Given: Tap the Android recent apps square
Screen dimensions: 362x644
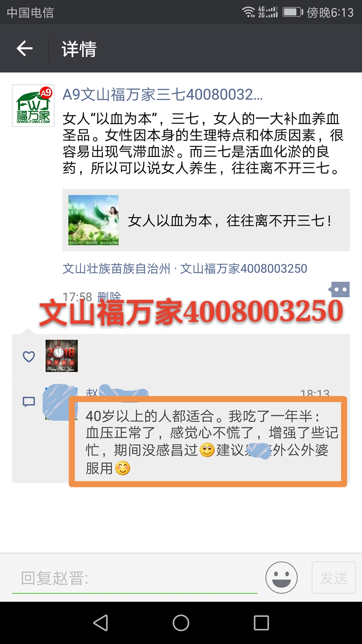Looking at the screenshot, I should 261,623.
